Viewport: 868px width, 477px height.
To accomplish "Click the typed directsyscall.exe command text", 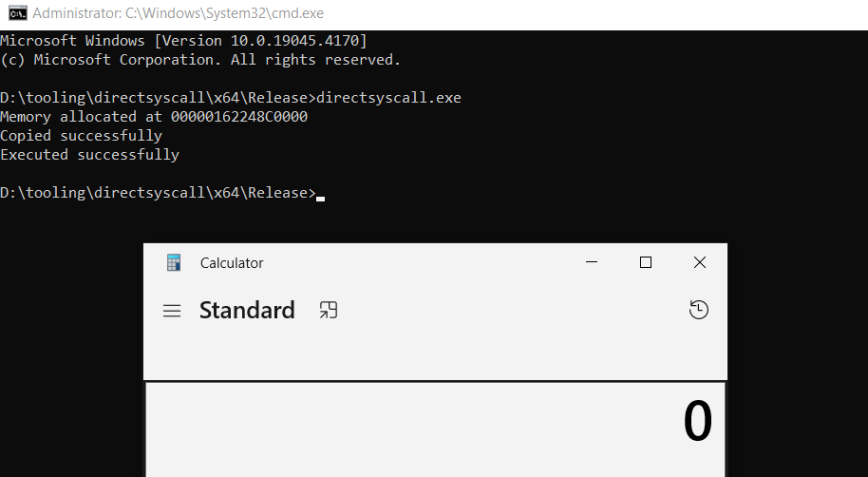I will point(388,98).
